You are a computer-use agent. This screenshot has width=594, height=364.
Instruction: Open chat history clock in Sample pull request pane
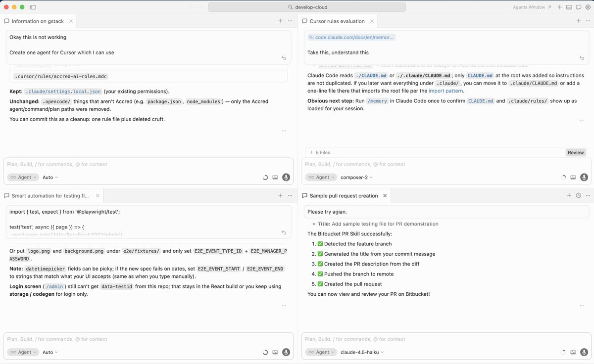[x=579, y=196]
